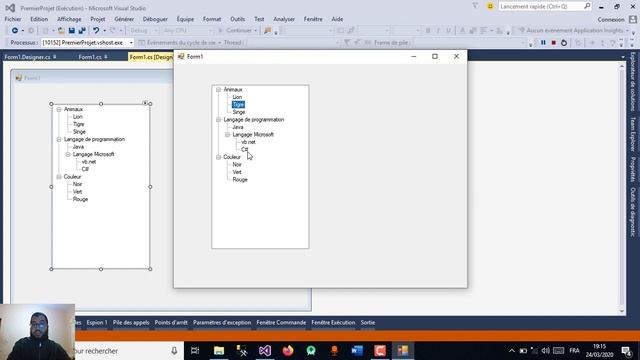This screenshot has height=360, width=640.
Task: Click the red Camtasia taskbar icon
Action: (380, 351)
